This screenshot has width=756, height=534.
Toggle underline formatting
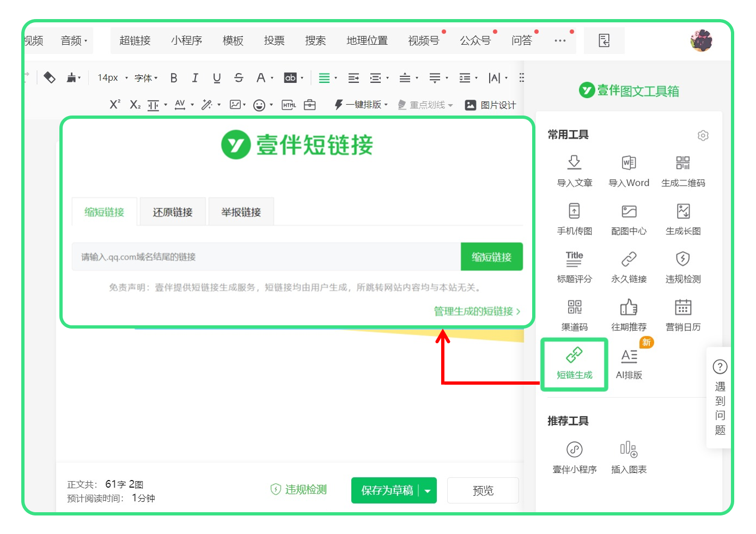click(x=217, y=78)
